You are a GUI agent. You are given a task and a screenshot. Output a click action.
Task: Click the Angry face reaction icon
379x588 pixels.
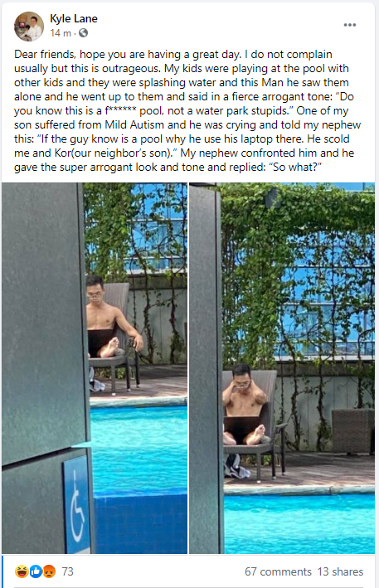pyautogui.click(x=49, y=571)
